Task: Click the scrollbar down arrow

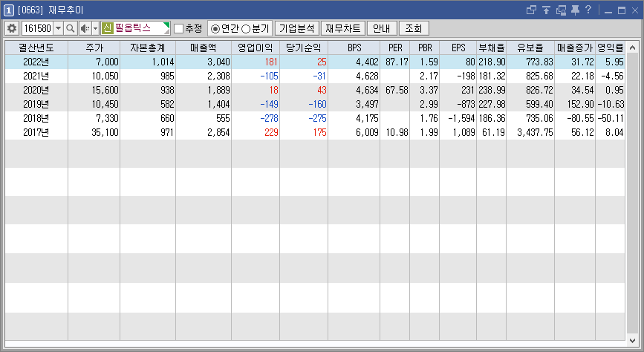Action: [x=633, y=341]
